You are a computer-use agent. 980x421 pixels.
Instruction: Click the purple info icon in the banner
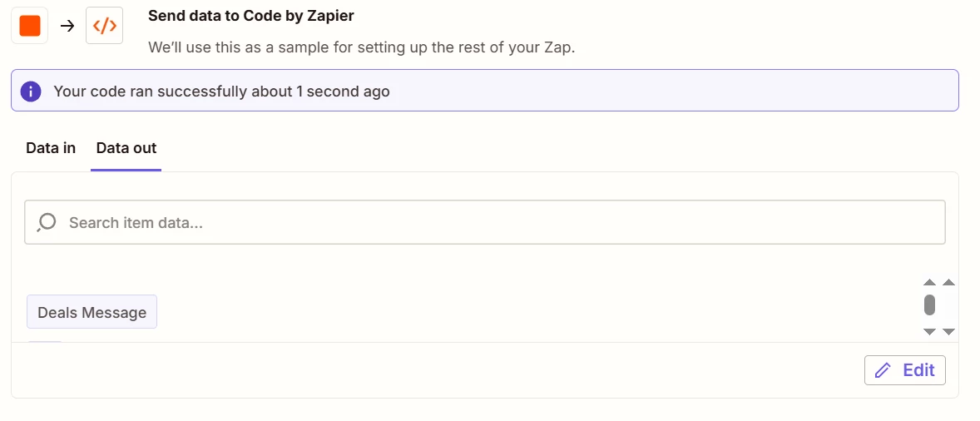(x=31, y=92)
